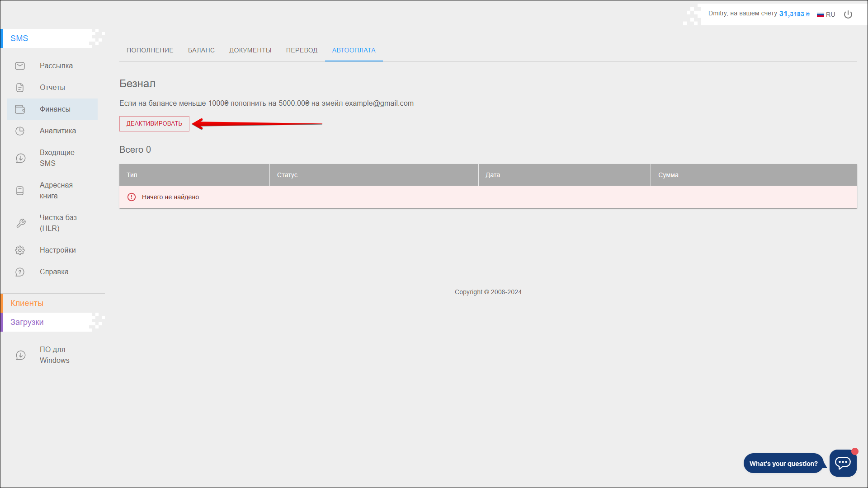Click the Входящие SMS download icon
This screenshot has height=488, width=868.
(x=20, y=158)
